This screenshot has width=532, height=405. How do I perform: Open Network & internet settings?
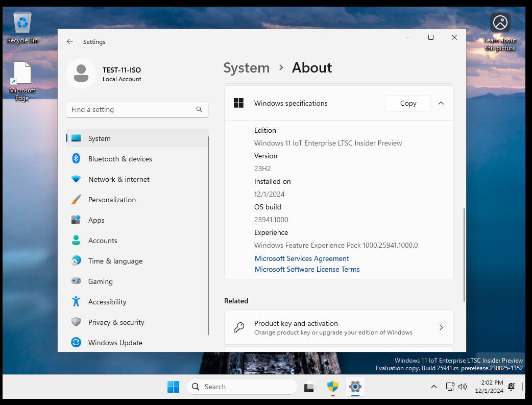click(x=137, y=179)
